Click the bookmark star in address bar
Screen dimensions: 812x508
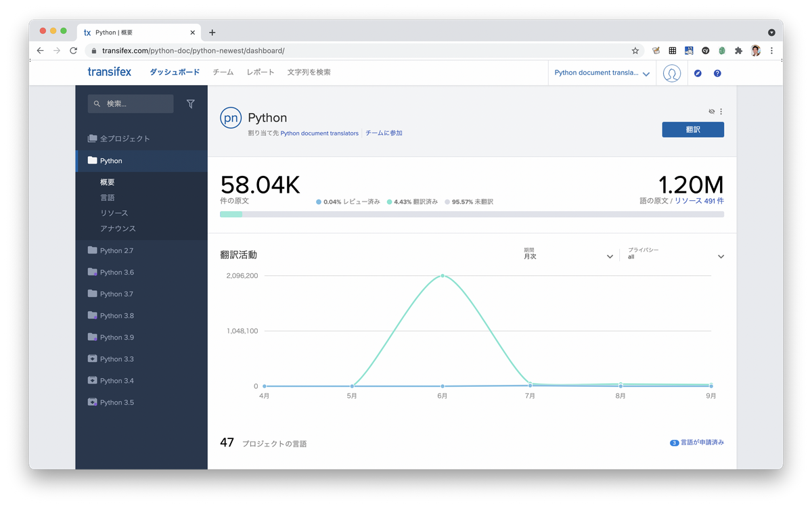click(635, 51)
